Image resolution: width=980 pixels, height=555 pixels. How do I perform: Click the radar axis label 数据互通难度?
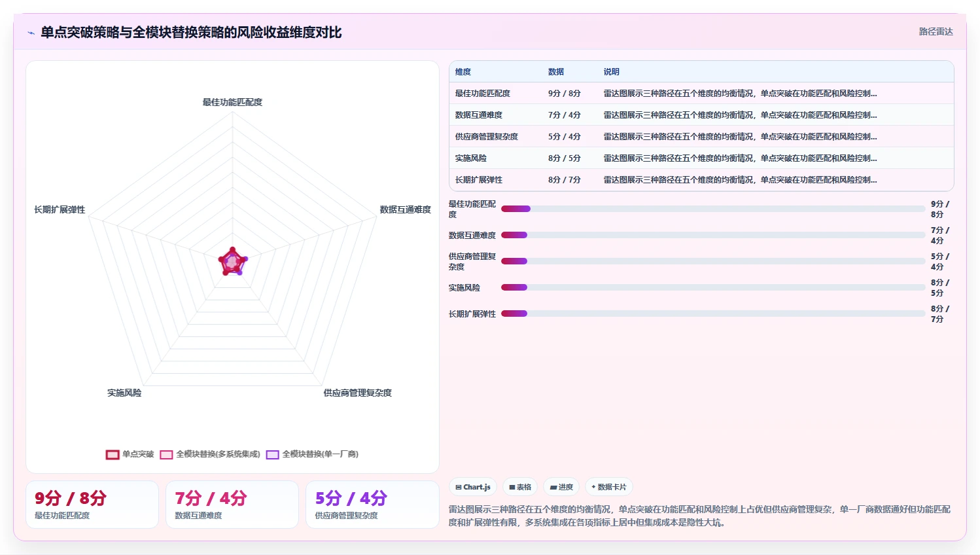(x=406, y=209)
